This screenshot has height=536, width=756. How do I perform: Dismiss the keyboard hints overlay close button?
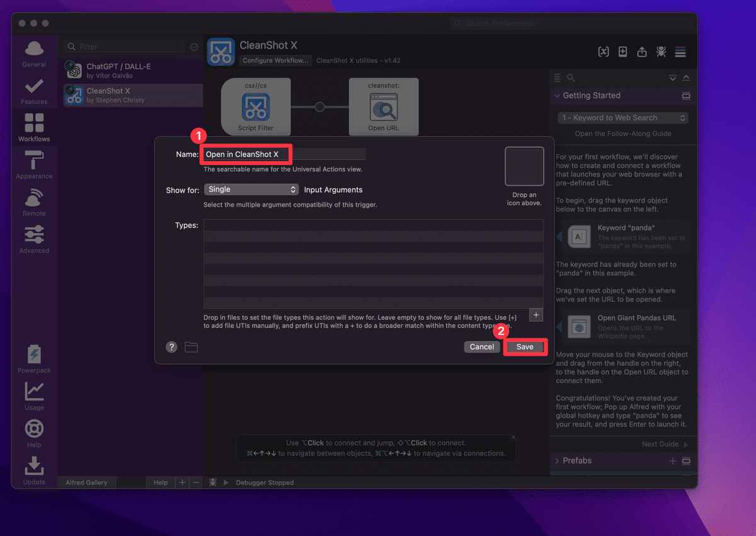(x=513, y=437)
